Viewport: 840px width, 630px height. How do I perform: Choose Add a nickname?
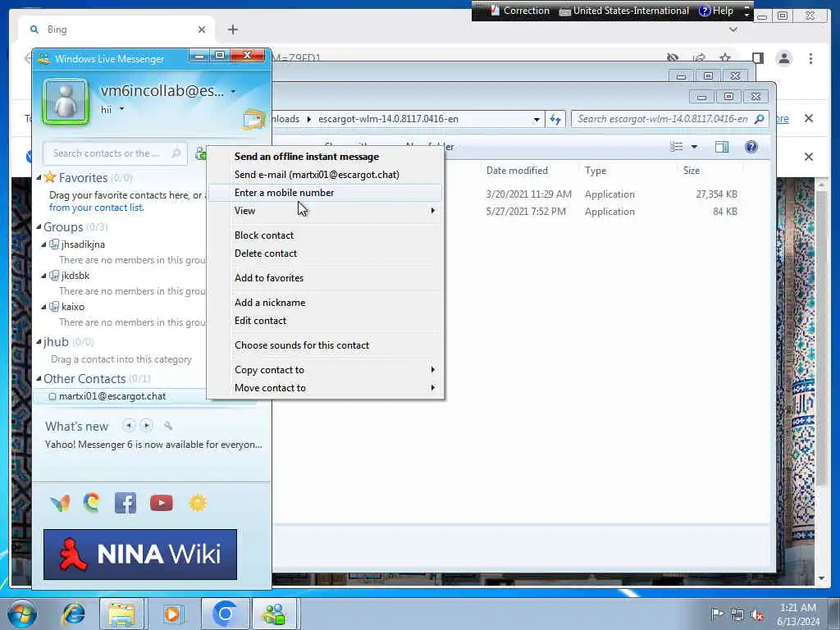click(325, 303)
